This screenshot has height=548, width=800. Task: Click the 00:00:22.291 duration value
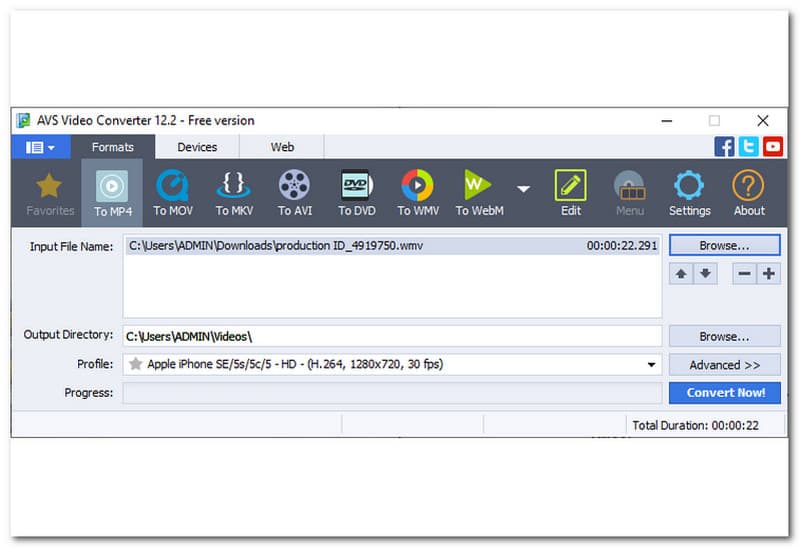click(622, 246)
